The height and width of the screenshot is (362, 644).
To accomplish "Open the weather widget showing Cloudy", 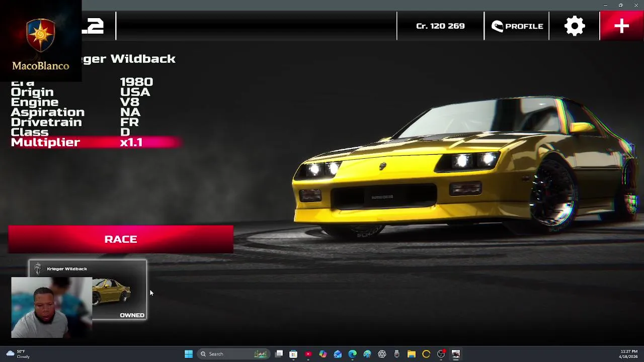I will coord(18,354).
